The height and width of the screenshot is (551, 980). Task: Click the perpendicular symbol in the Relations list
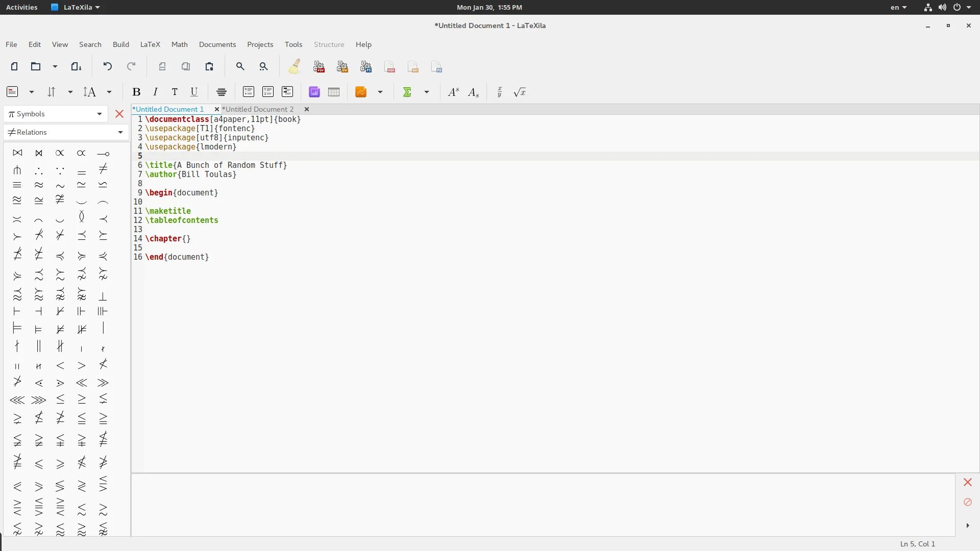[103, 296]
